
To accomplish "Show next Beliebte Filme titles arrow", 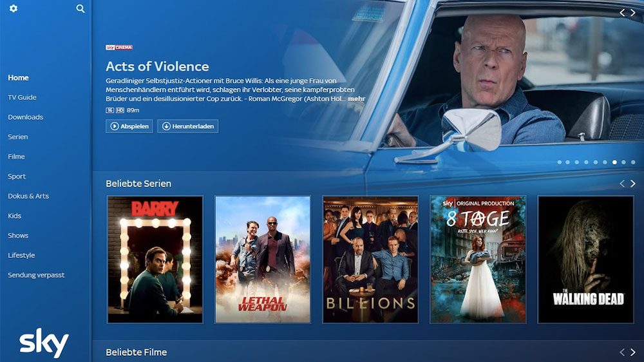I will [x=633, y=352].
